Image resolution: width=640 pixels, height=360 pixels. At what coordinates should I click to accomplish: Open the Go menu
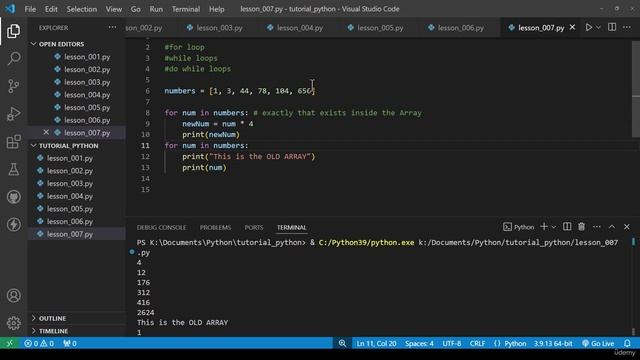(x=136, y=9)
